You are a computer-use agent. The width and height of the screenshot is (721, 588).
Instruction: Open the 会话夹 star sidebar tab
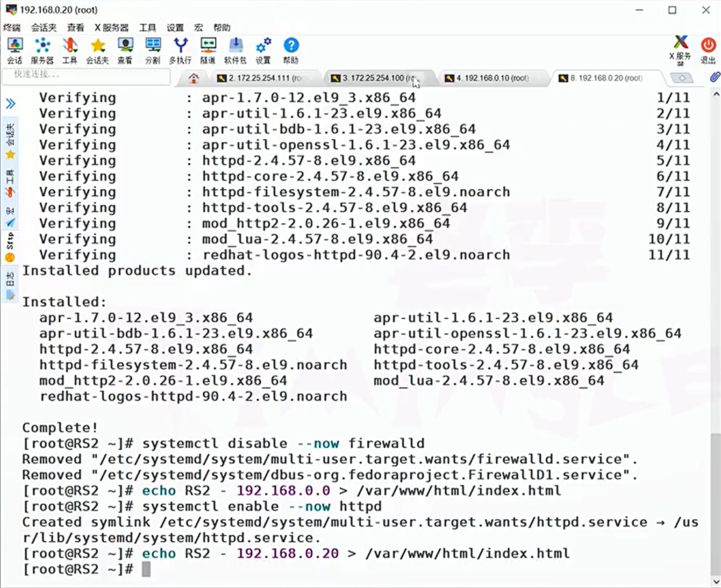click(10, 142)
